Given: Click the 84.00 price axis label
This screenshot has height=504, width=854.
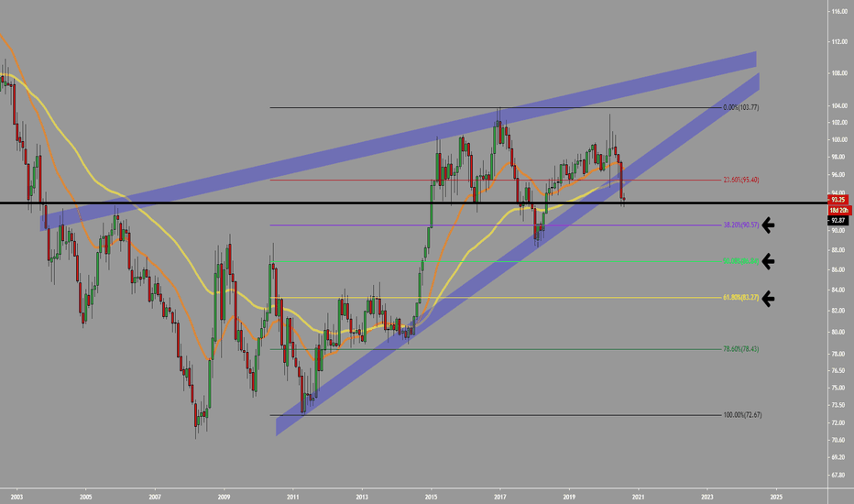Looking at the screenshot, I should (x=839, y=290).
